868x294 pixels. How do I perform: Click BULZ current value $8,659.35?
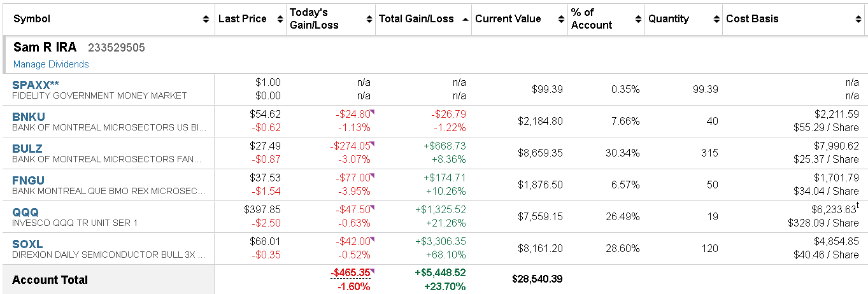tap(539, 153)
